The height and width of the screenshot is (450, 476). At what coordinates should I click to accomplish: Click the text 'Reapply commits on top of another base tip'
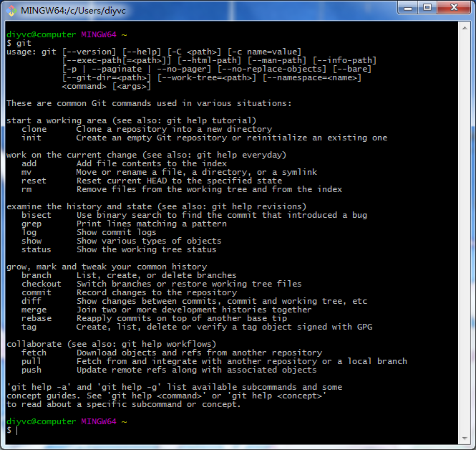click(182, 319)
